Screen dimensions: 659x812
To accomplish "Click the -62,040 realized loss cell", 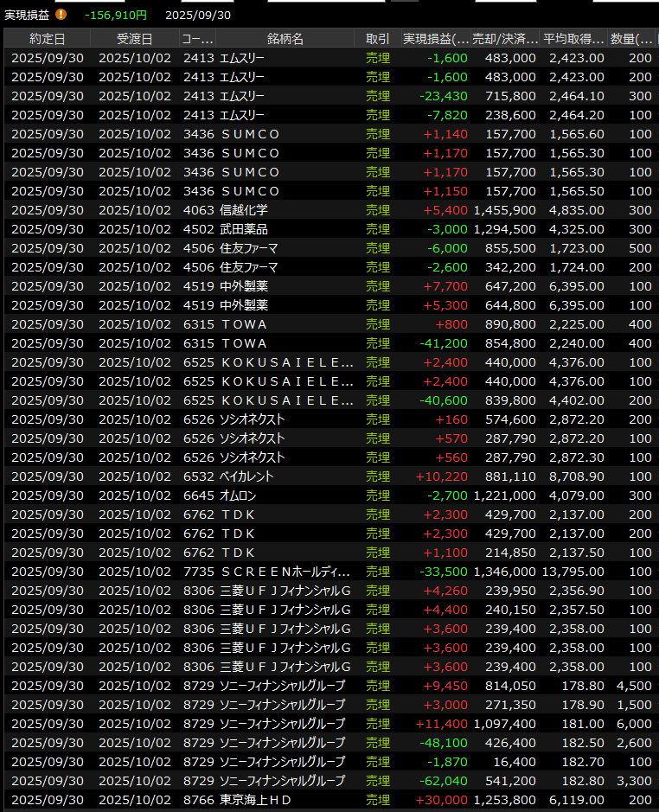I will pyautogui.click(x=444, y=781).
